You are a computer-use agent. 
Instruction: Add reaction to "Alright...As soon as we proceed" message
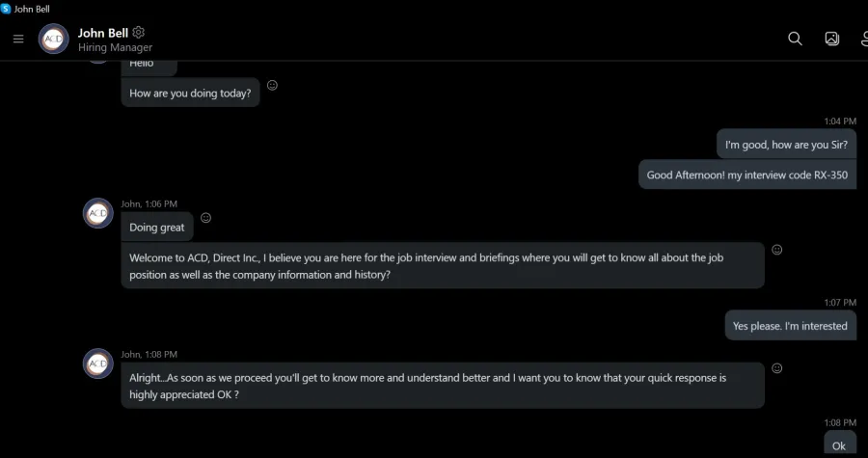(x=776, y=368)
